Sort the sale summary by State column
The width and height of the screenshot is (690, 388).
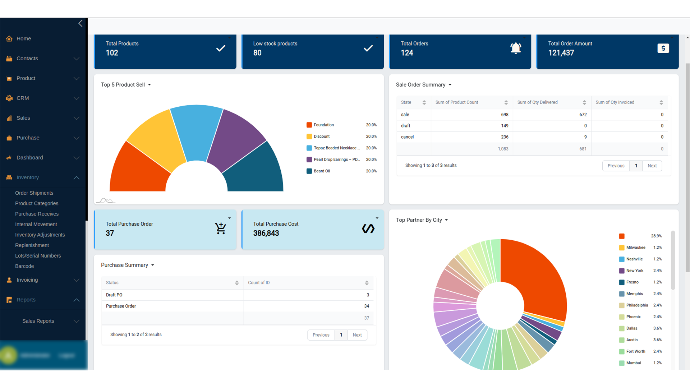coord(424,102)
